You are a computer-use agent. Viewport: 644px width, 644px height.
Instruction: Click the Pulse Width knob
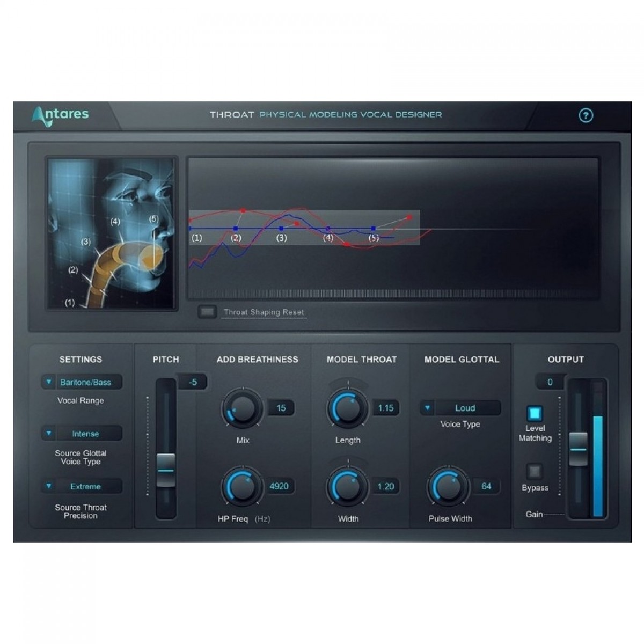(448, 487)
